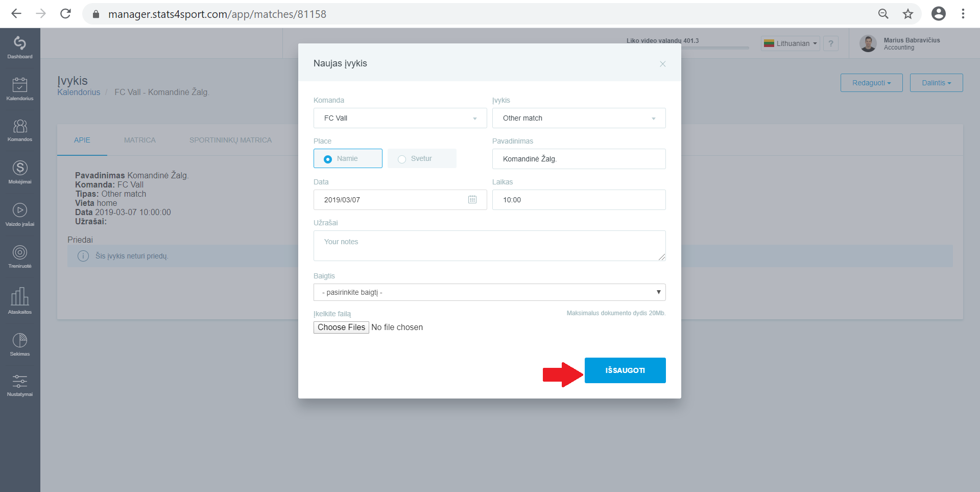Open Chrome three-dot menu

[x=963, y=14]
